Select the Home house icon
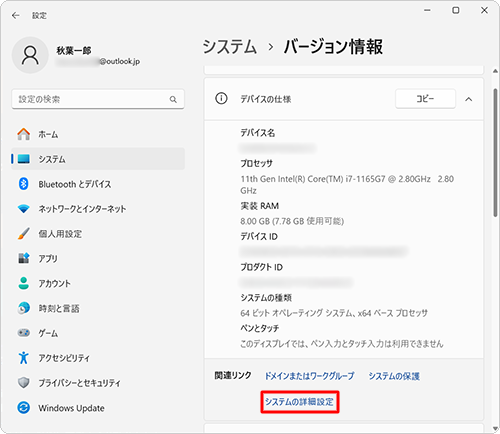500x434 pixels. pyautogui.click(x=24, y=134)
